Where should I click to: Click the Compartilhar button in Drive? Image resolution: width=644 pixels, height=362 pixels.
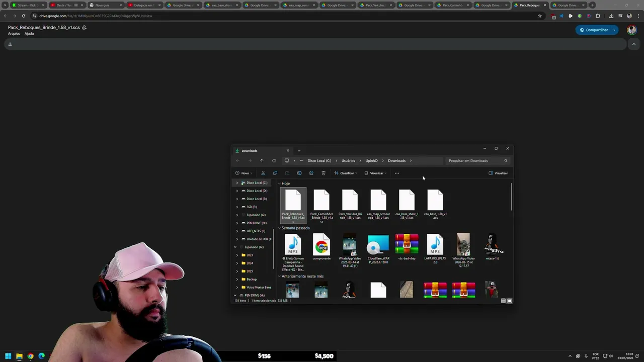pyautogui.click(x=594, y=30)
